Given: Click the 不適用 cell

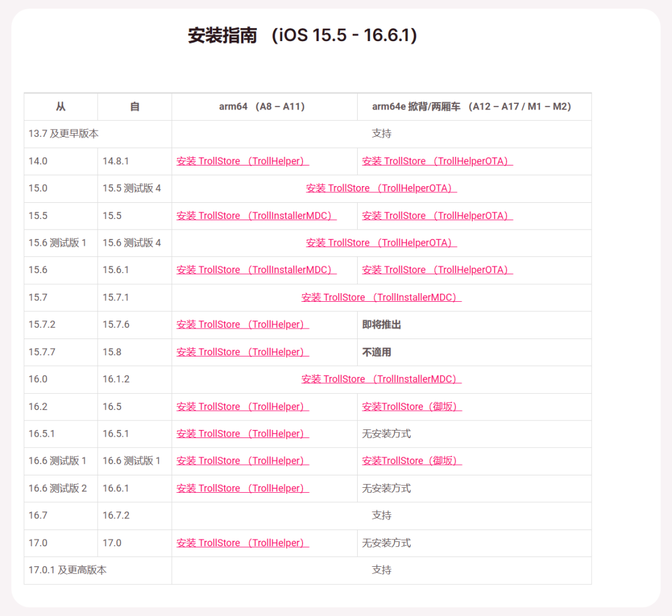Looking at the screenshot, I should [x=474, y=352].
